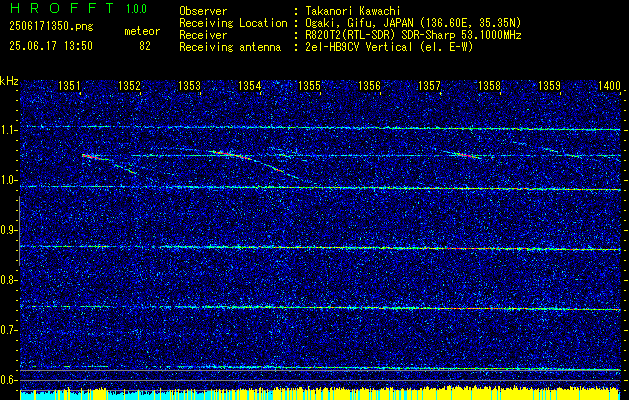Screen dimensions: 629x400
Task: Click the kHz axis unit label
Action: click(9, 81)
